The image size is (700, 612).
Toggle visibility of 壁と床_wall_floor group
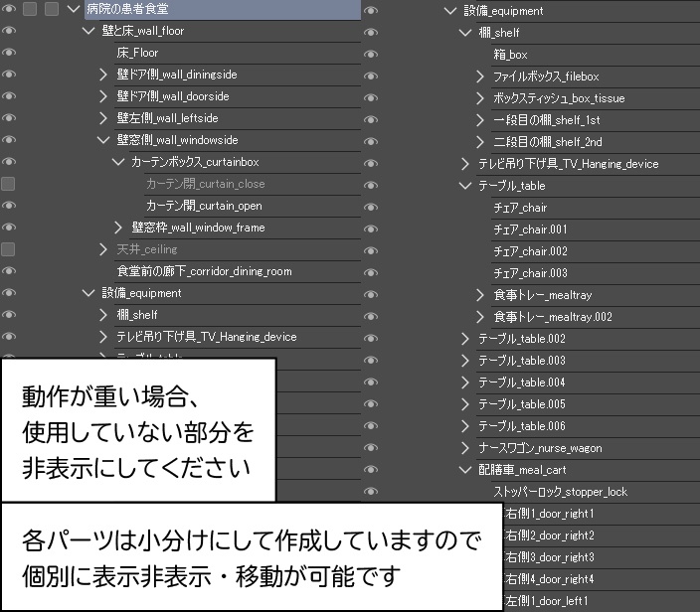coord(9,31)
